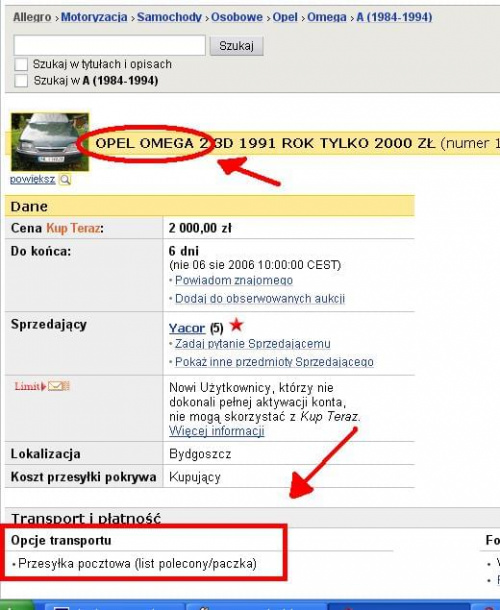Click the magnifier icon next to powiększ
This screenshot has width=500, height=610.
(x=65, y=179)
